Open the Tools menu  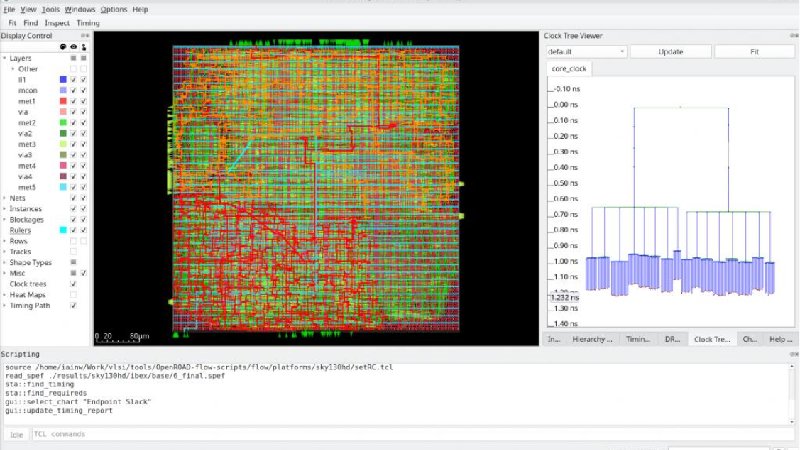pos(51,9)
